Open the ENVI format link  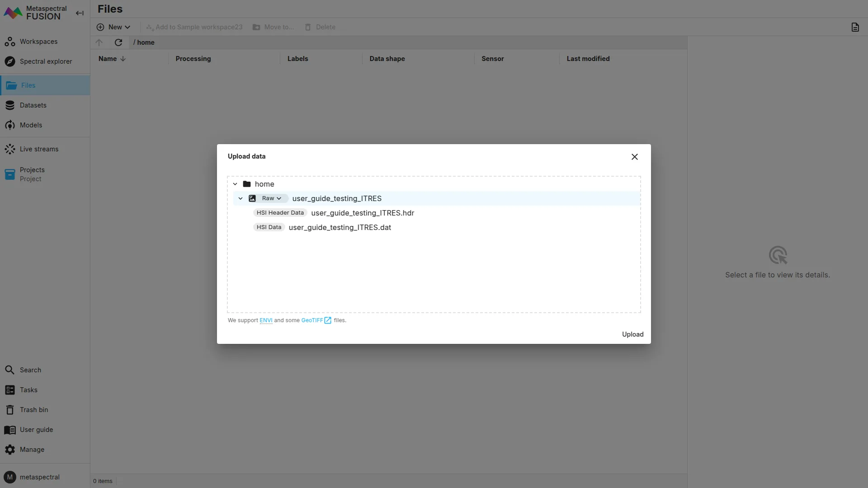coord(266,320)
